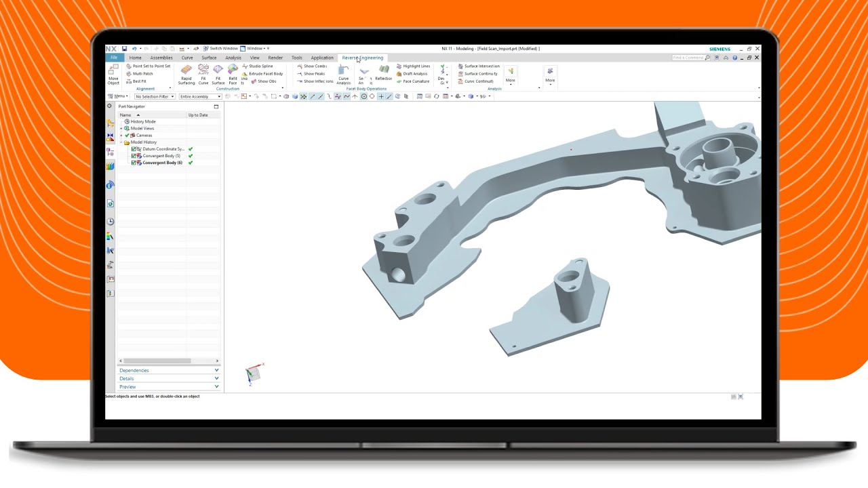Click the Surface Continuity button
The image size is (868, 488).
click(x=478, y=74)
